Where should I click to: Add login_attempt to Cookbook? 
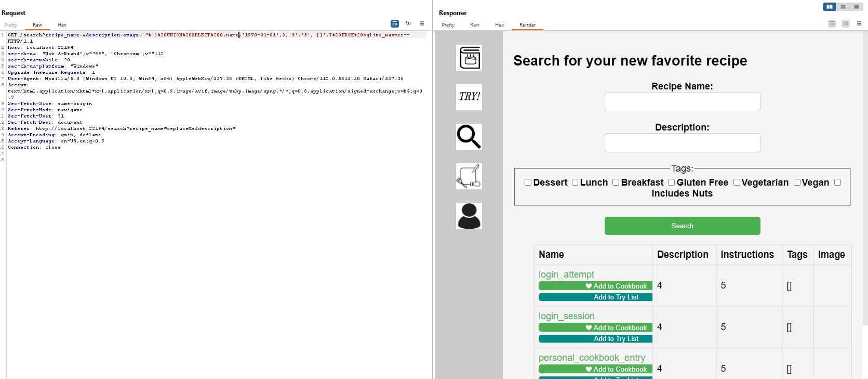595,286
